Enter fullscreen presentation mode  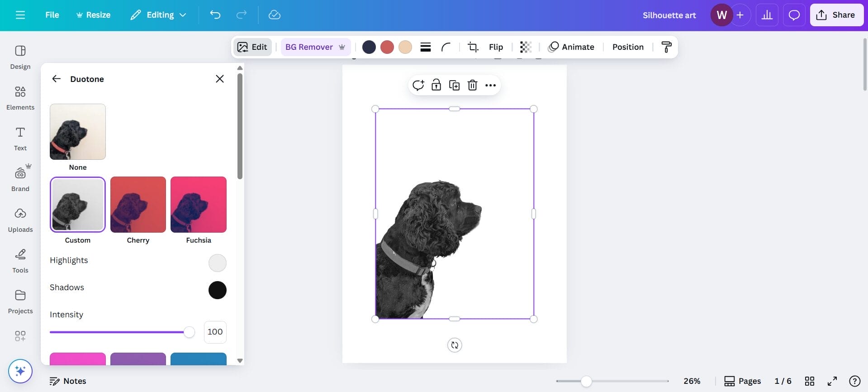[832, 381]
